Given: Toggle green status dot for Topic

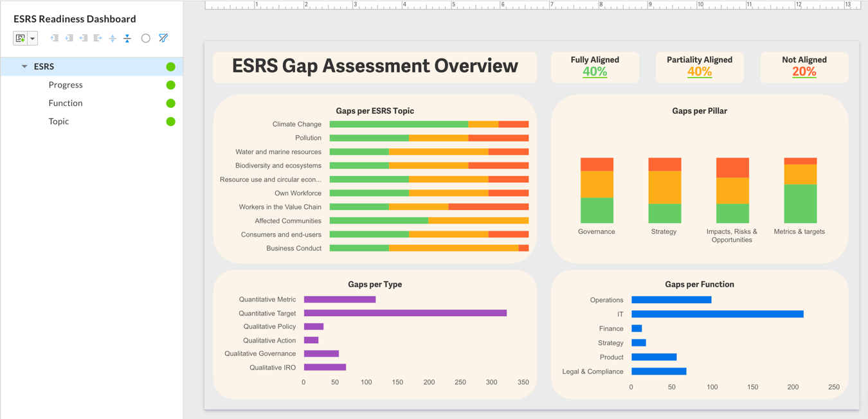Looking at the screenshot, I should [x=170, y=121].
